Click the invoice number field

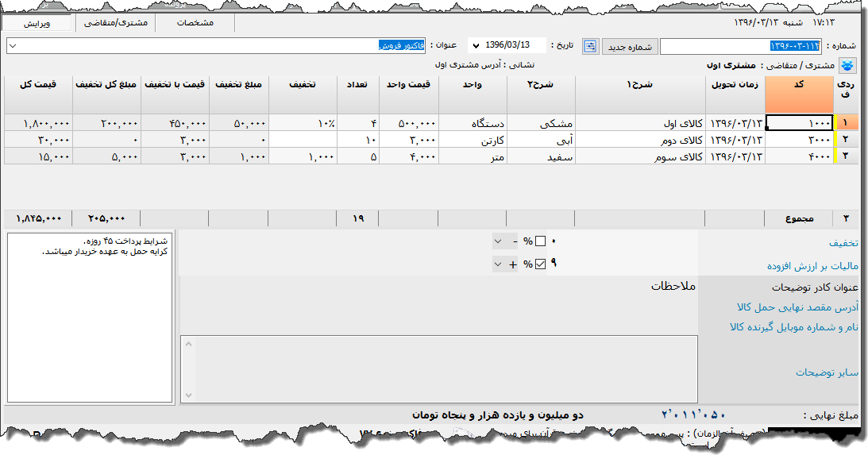[x=742, y=46]
